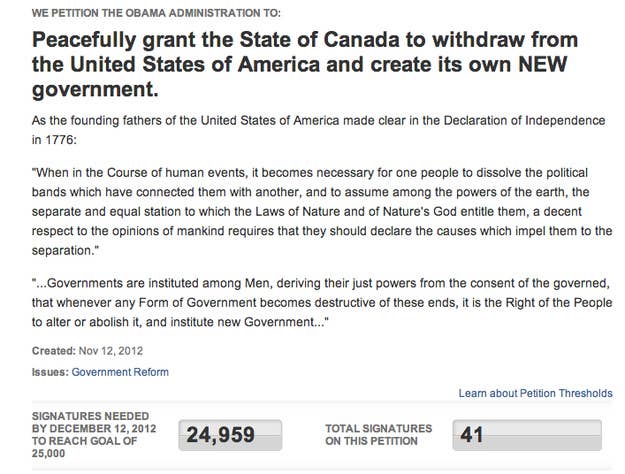The image size is (625, 474).
Task: Click the 25,000 goal number
Action: pyautogui.click(x=48, y=453)
